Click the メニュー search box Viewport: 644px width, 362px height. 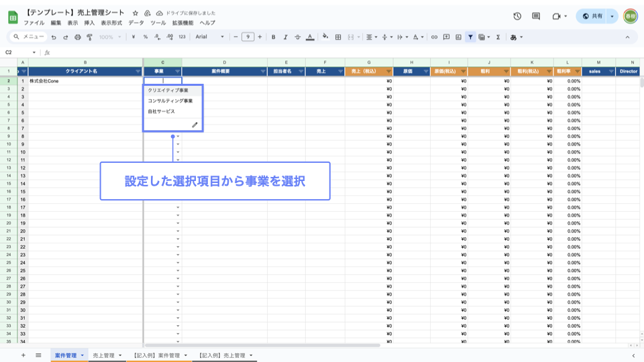[28, 37]
